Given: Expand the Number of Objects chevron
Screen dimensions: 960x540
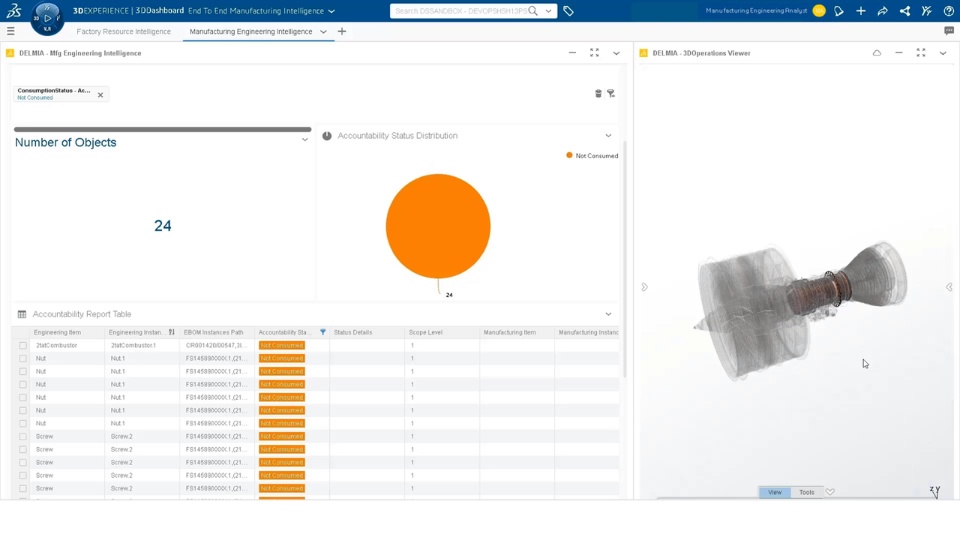Looking at the screenshot, I should (304, 140).
